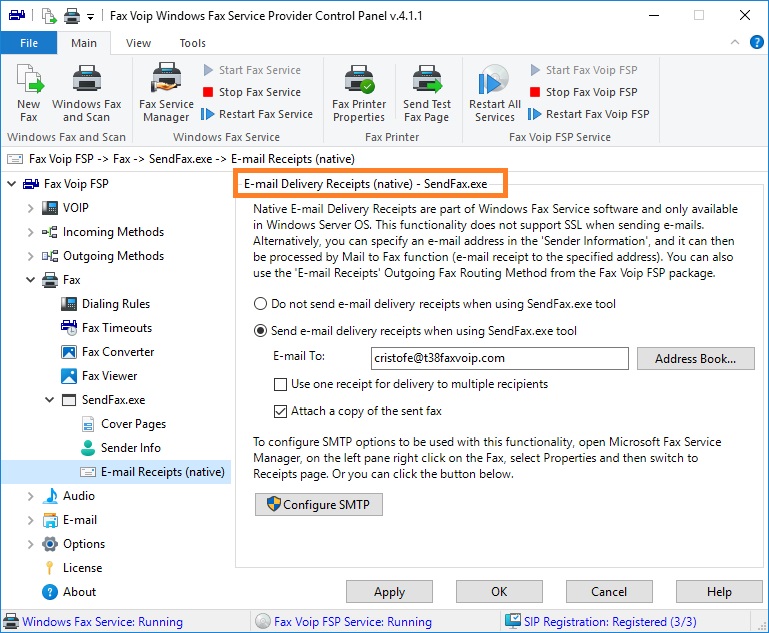Image resolution: width=769 pixels, height=633 pixels.
Task: Open the New Fax ribbon icon
Action: click(x=28, y=93)
